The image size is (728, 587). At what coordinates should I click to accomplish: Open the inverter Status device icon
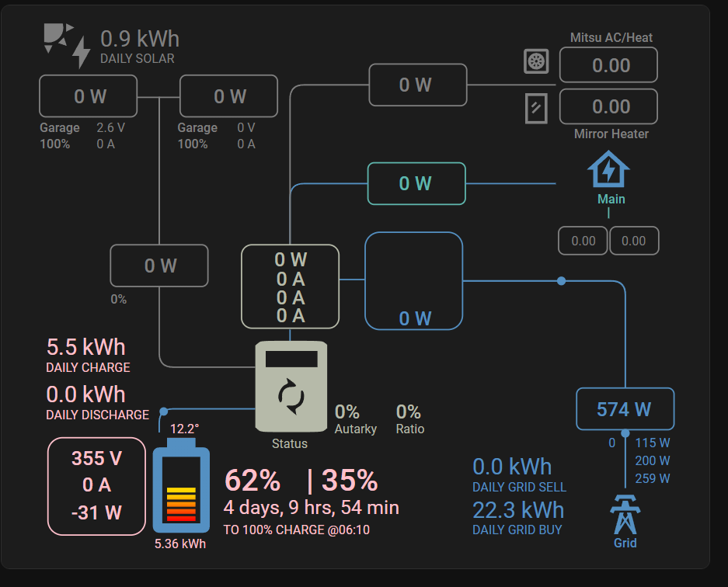click(x=290, y=386)
